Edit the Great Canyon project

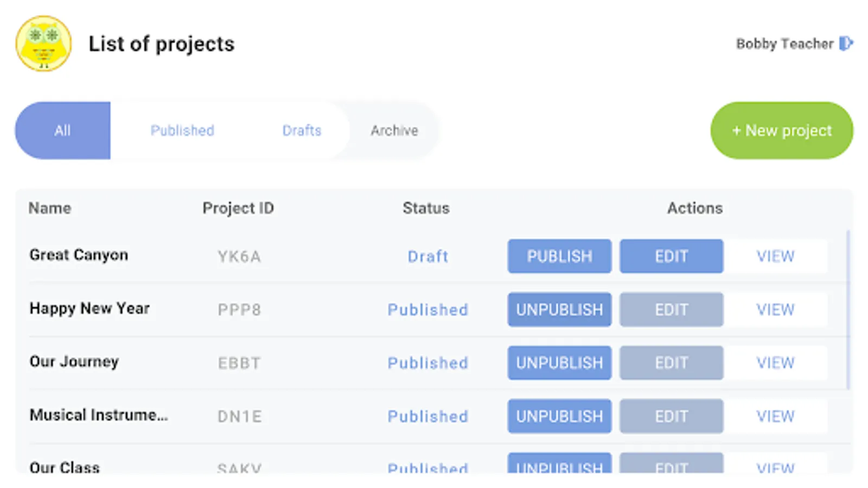pos(671,256)
